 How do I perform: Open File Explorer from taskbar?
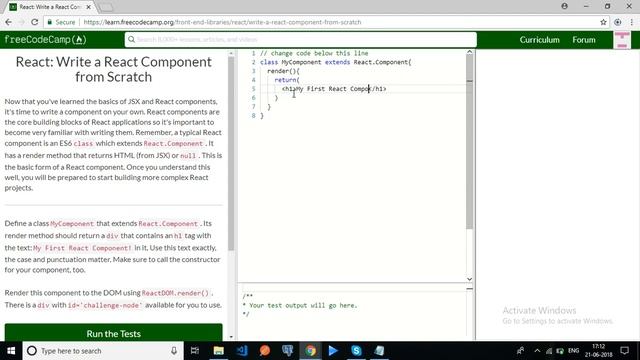[x=218, y=351]
